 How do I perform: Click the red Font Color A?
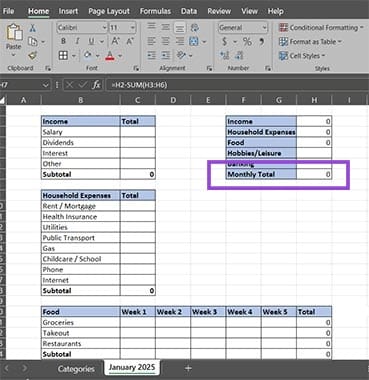click(x=110, y=55)
